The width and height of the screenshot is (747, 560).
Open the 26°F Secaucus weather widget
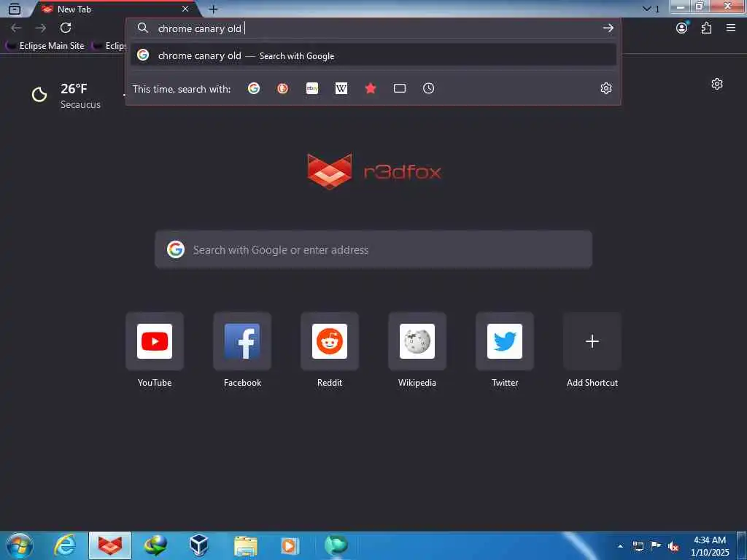pyautogui.click(x=66, y=96)
